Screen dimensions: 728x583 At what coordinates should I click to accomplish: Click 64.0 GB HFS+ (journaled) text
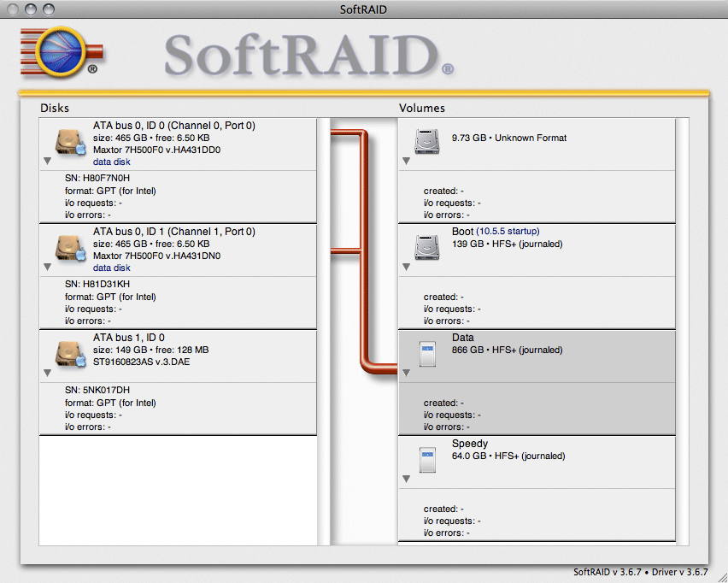pos(508,456)
